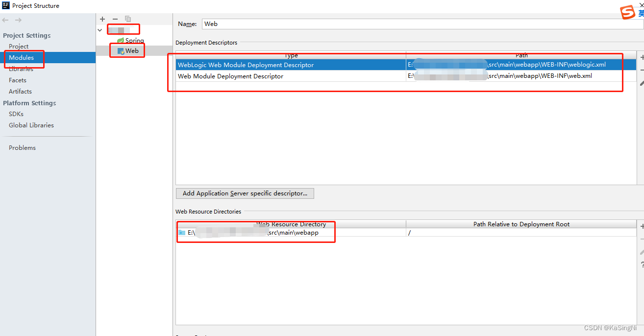Open the Project settings page
The height and width of the screenshot is (336, 644).
[18, 46]
